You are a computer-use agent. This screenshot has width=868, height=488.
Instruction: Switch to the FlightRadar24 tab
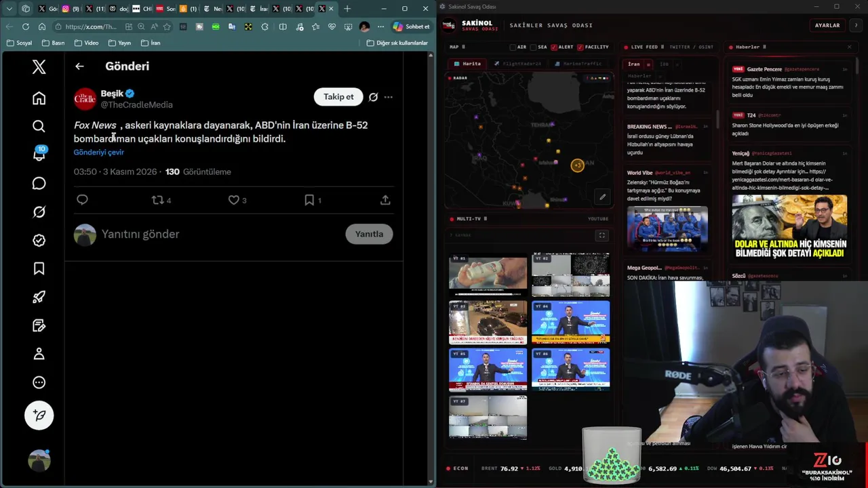(x=517, y=64)
